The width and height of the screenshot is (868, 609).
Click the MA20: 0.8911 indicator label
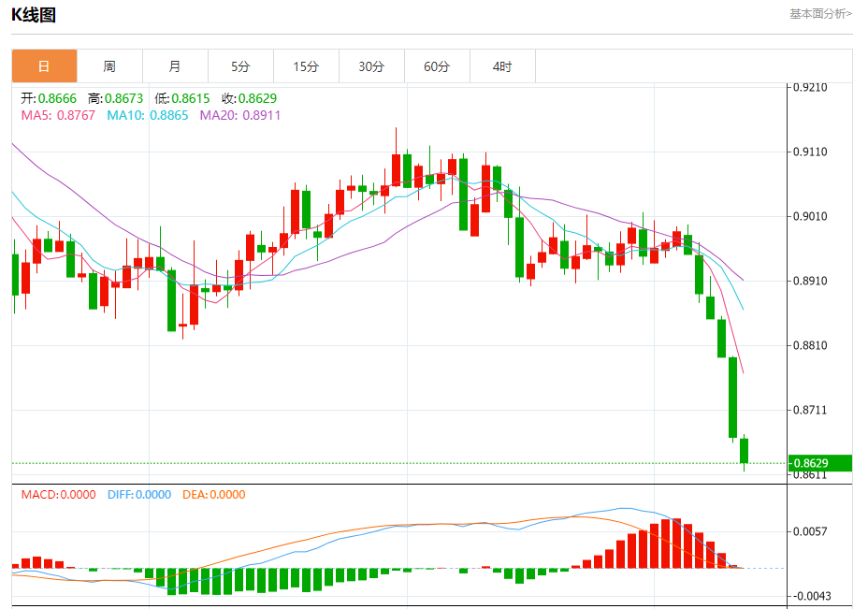pyautogui.click(x=240, y=115)
